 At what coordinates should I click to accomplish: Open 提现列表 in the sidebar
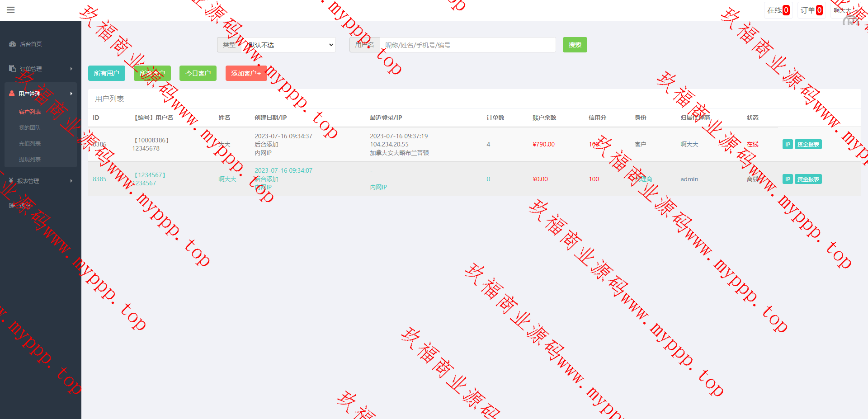click(30, 160)
